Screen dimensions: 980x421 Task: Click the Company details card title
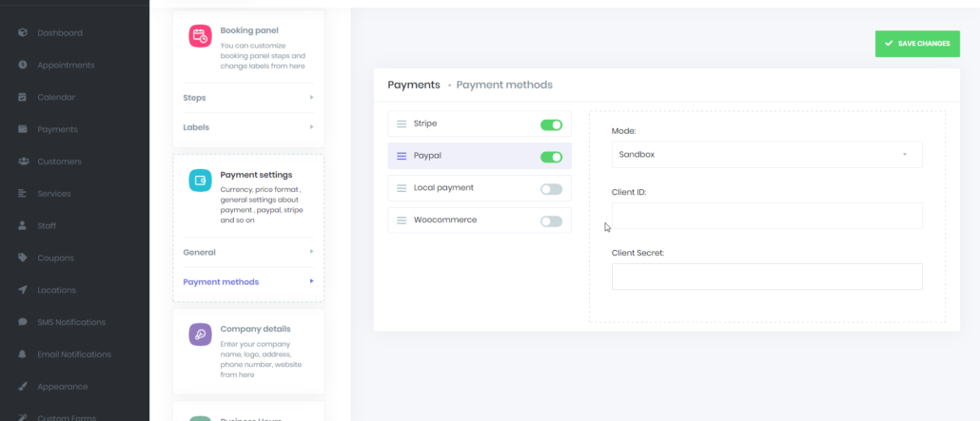click(x=256, y=329)
